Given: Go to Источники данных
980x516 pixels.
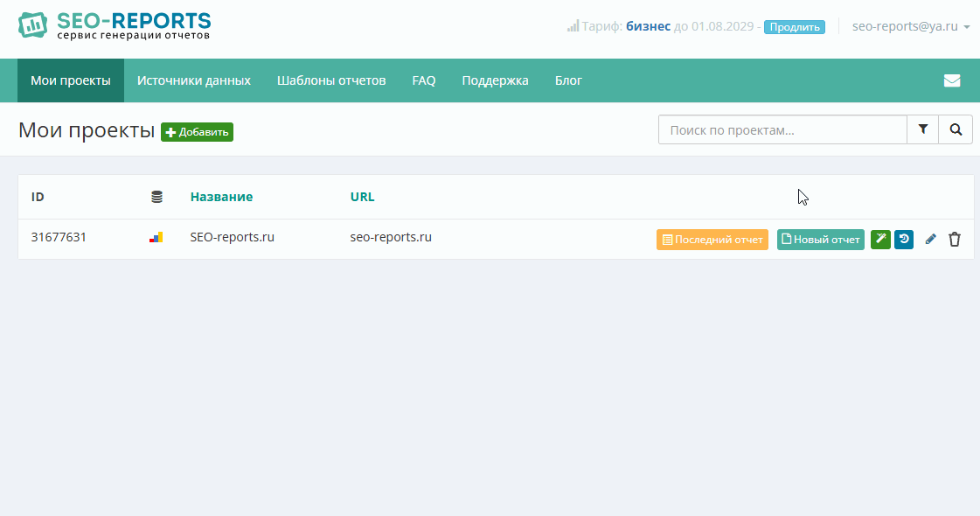Looking at the screenshot, I should click(194, 80).
